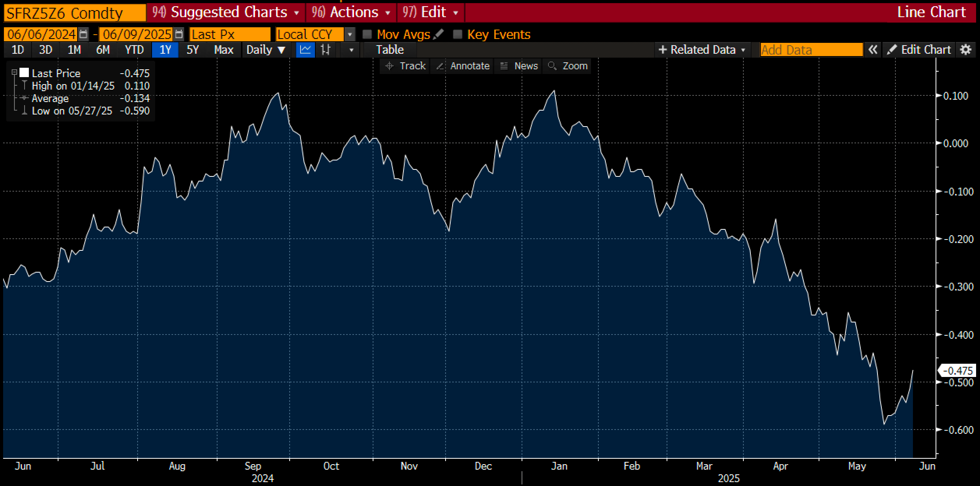Select the line chart type icon

tap(305, 50)
